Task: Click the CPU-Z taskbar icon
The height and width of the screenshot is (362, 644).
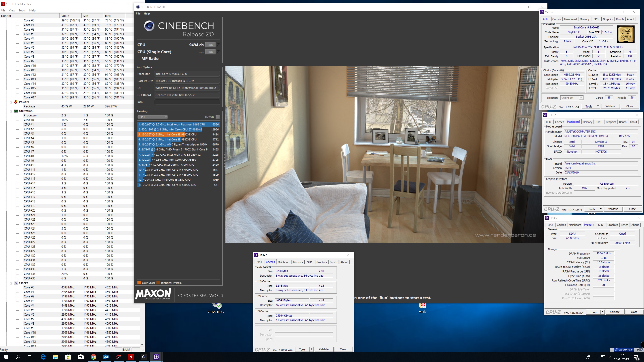Action: tap(156, 357)
